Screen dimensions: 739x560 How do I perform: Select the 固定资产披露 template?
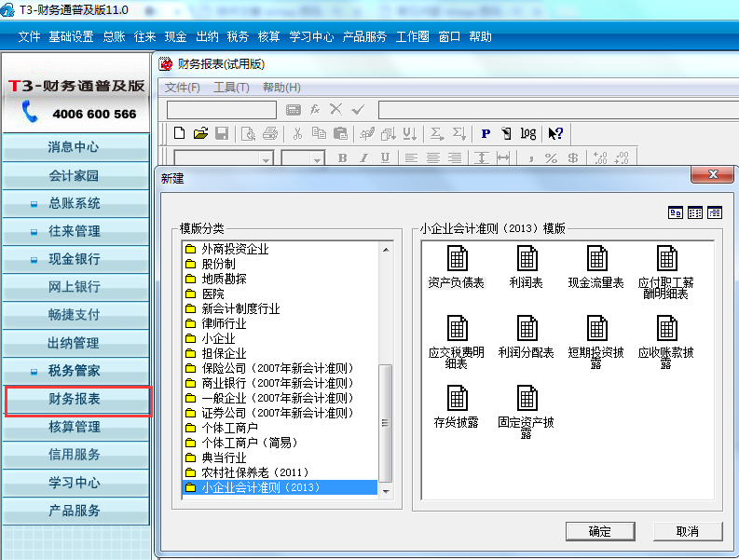(x=526, y=412)
